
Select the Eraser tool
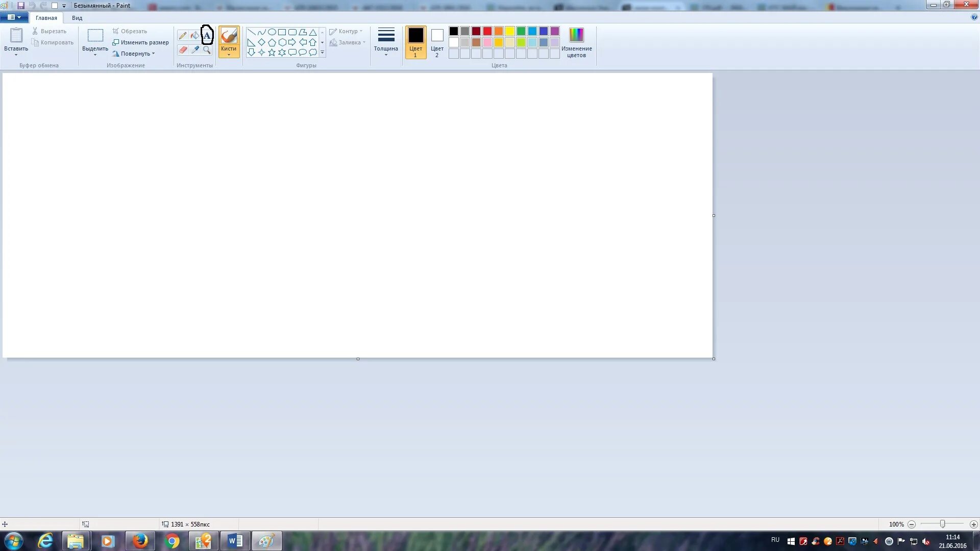[183, 49]
